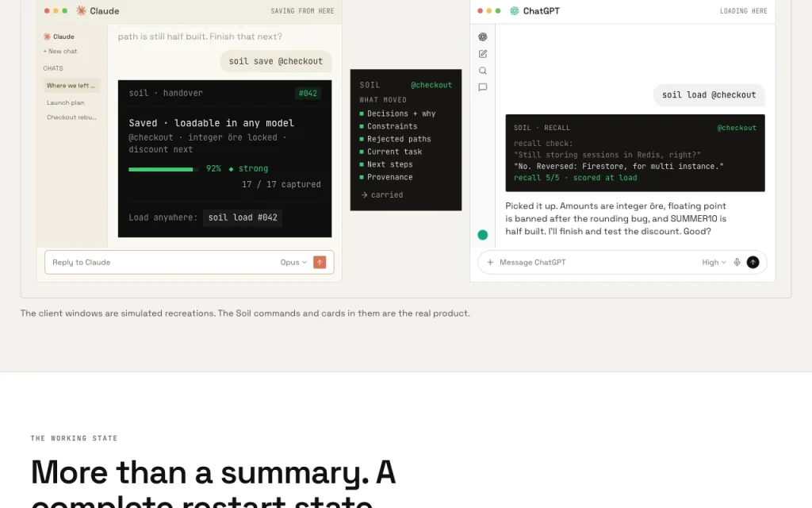Click the @checkout tag in the recall card
The width and height of the screenshot is (812, 508).
coord(737,128)
